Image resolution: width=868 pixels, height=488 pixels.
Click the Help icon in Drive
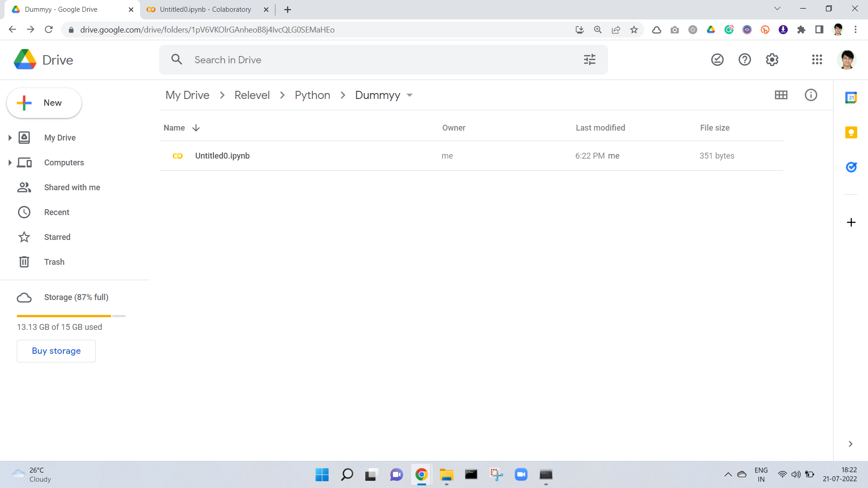745,60
